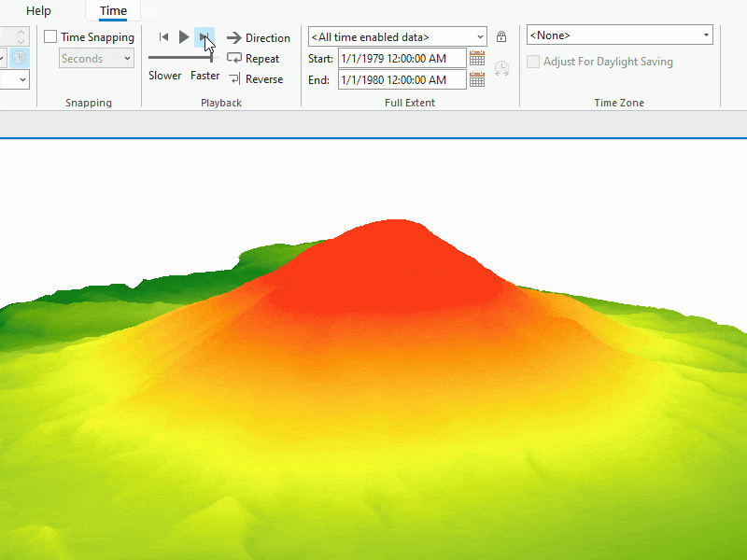This screenshot has height=560, width=747.
Task: Open the End date calendar picker
Action: (477, 79)
